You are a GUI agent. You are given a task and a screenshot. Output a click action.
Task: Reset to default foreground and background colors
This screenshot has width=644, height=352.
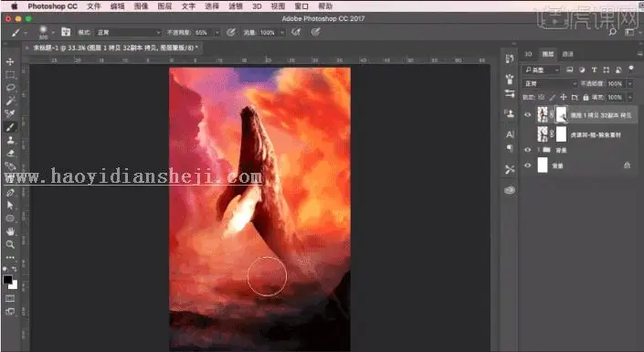pos(5,269)
